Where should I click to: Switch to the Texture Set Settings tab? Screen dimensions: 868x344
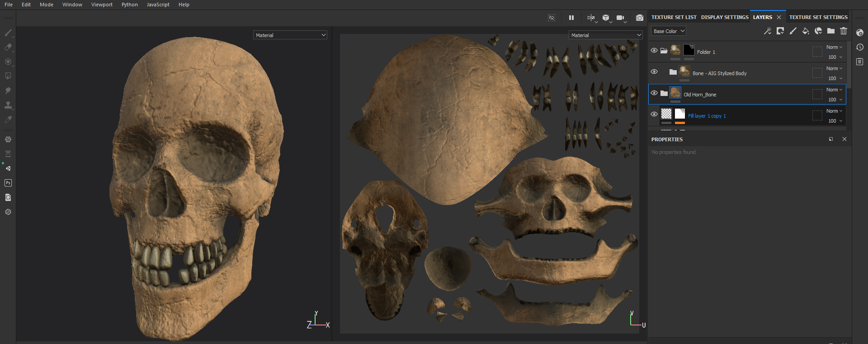pos(818,17)
